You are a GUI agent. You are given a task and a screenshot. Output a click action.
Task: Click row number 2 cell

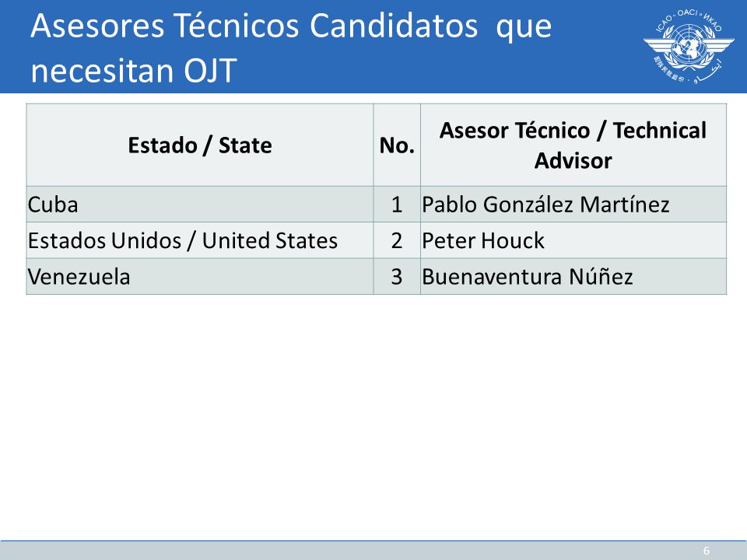click(397, 240)
